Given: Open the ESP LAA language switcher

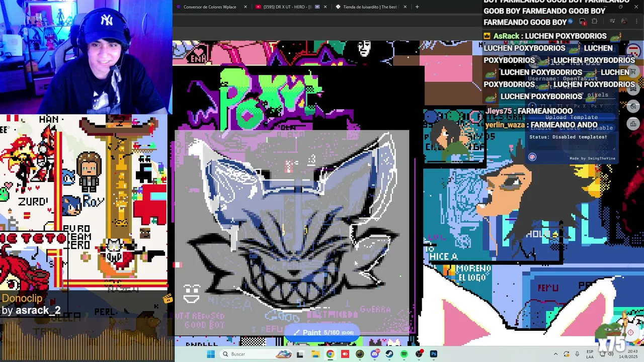Looking at the screenshot, I should click(590, 354).
